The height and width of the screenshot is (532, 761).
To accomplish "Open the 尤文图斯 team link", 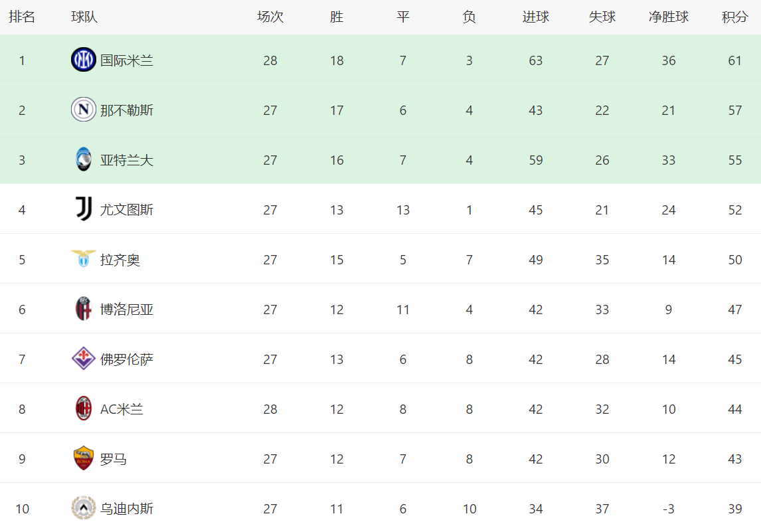I will (x=127, y=210).
